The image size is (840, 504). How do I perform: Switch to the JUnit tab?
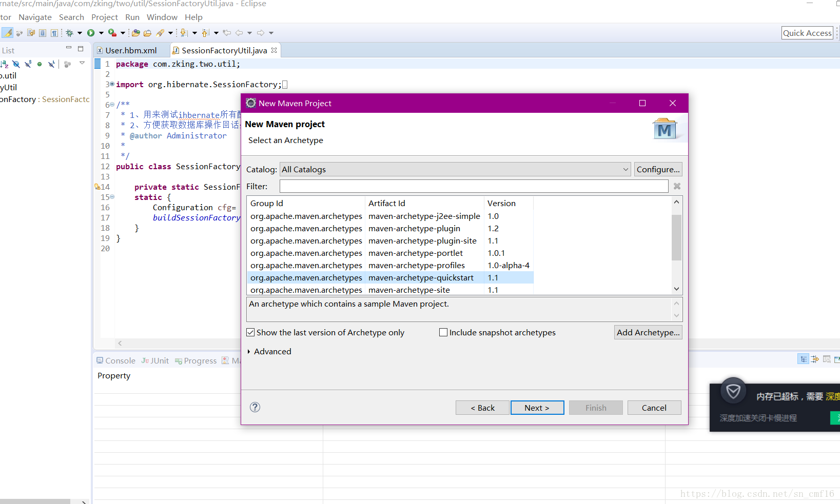coord(155,360)
